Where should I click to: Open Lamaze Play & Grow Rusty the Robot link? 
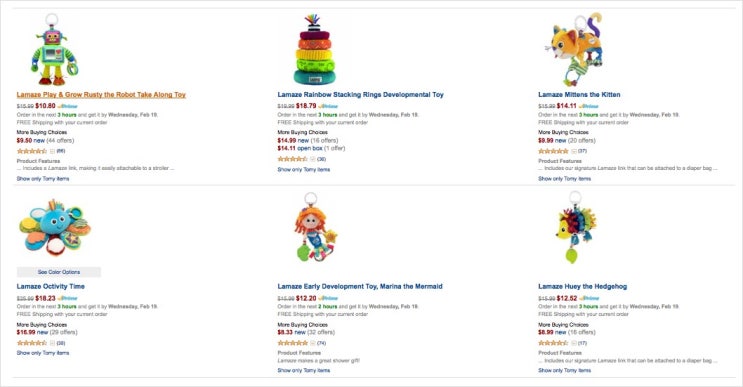(x=101, y=95)
